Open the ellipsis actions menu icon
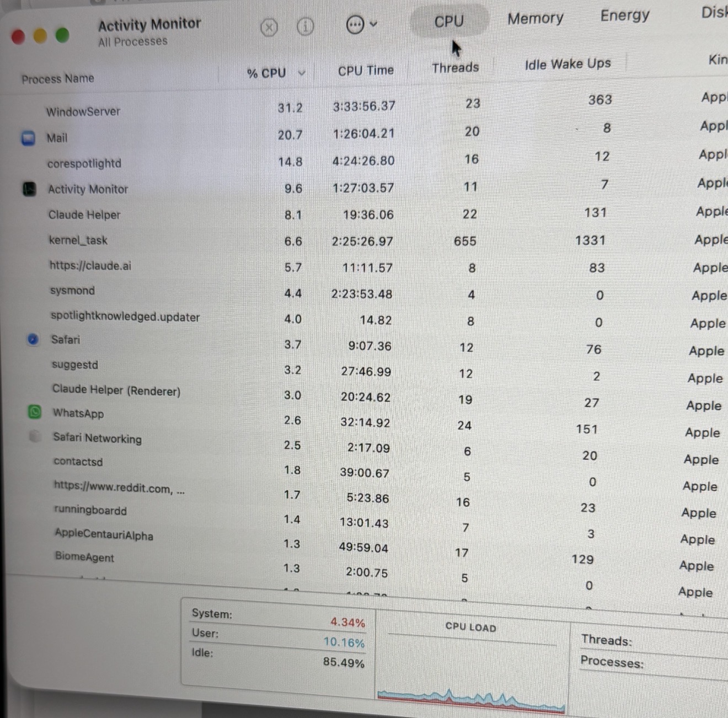The width and height of the screenshot is (728, 718). (355, 24)
